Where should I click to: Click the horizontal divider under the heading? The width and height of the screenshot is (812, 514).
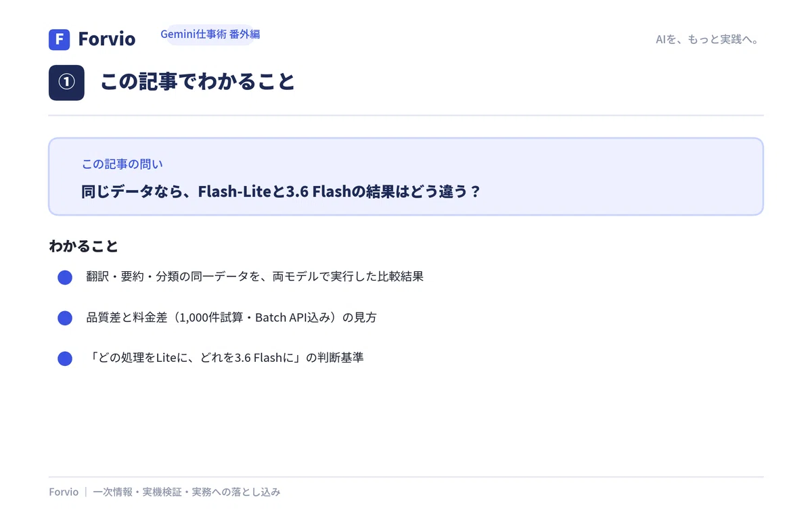(x=406, y=116)
